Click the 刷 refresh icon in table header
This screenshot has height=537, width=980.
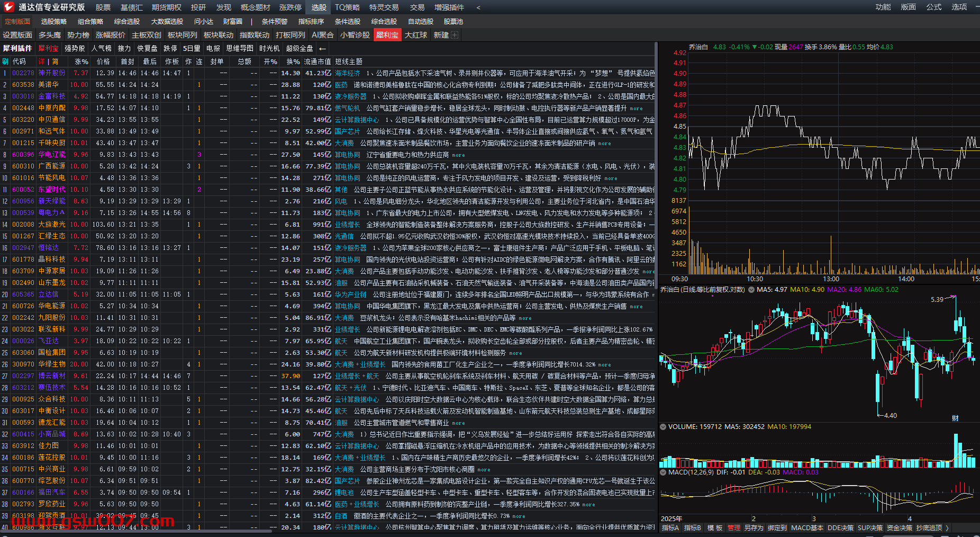tap(5, 61)
